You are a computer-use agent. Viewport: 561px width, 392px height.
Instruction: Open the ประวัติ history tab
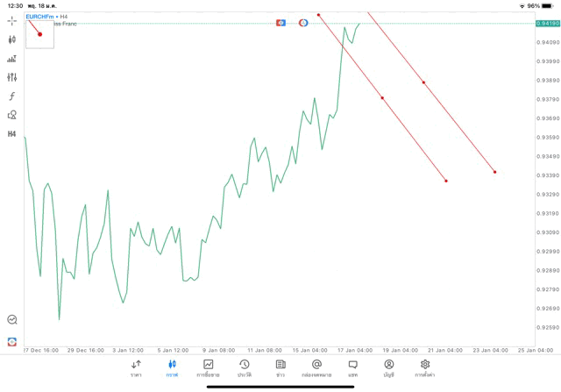(x=244, y=368)
